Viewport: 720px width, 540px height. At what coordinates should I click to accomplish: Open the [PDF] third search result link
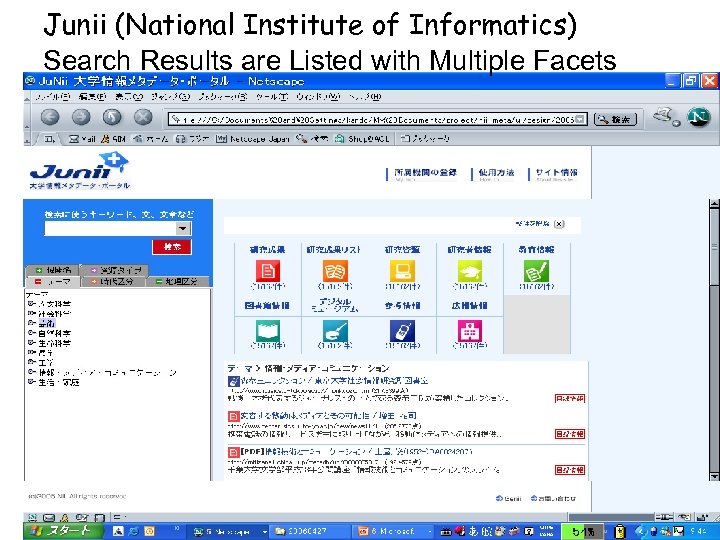[356, 451]
